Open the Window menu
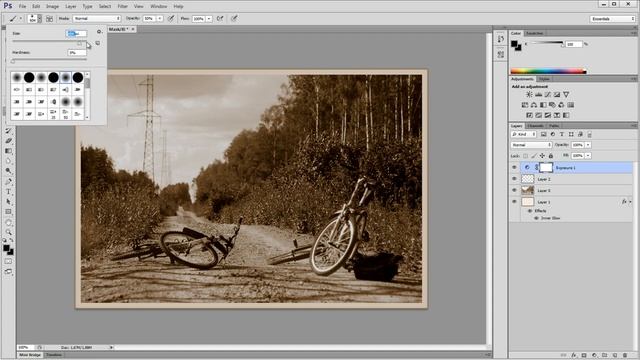The width and height of the screenshot is (640, 360). tap(158, 7)
